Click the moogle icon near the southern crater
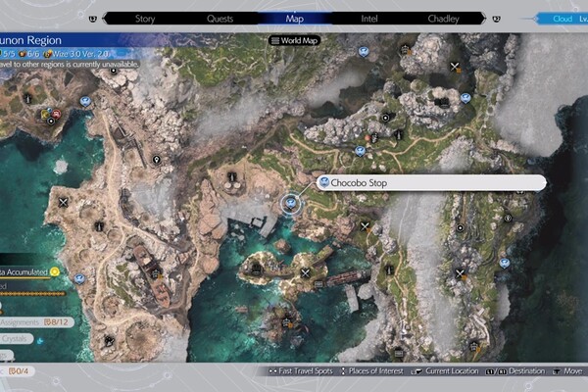Image resolution: width=588 pixels, height=392 pixels. (109, 341)
